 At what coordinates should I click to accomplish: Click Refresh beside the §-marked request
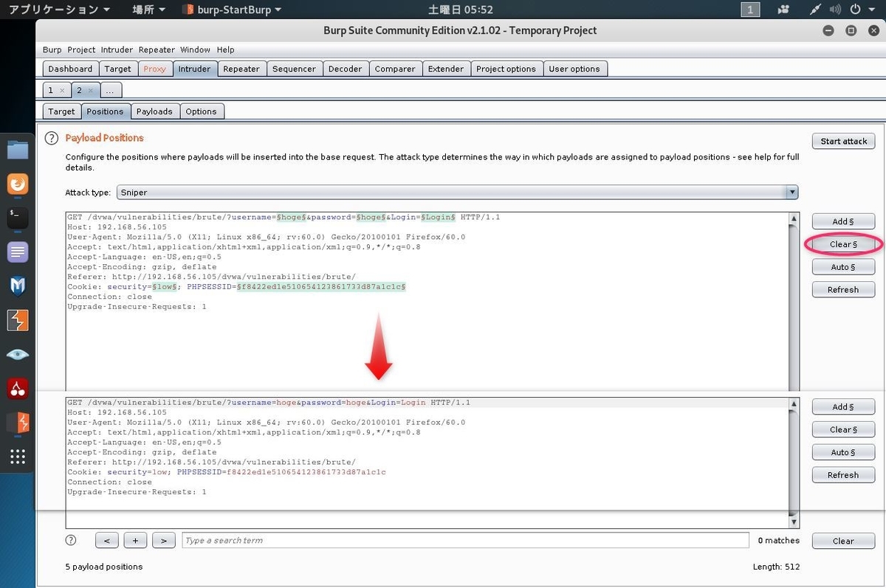coord(843,290)
